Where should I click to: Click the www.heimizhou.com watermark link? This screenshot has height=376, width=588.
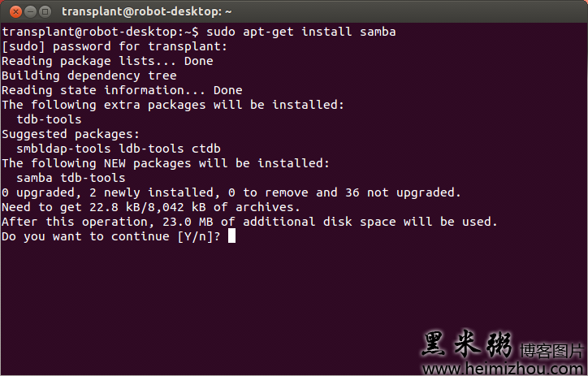(504, 369)
